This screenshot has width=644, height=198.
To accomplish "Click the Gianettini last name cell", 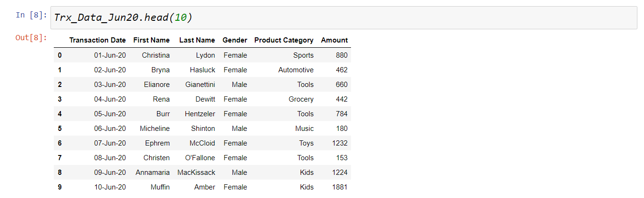I will tap(201, 85).
